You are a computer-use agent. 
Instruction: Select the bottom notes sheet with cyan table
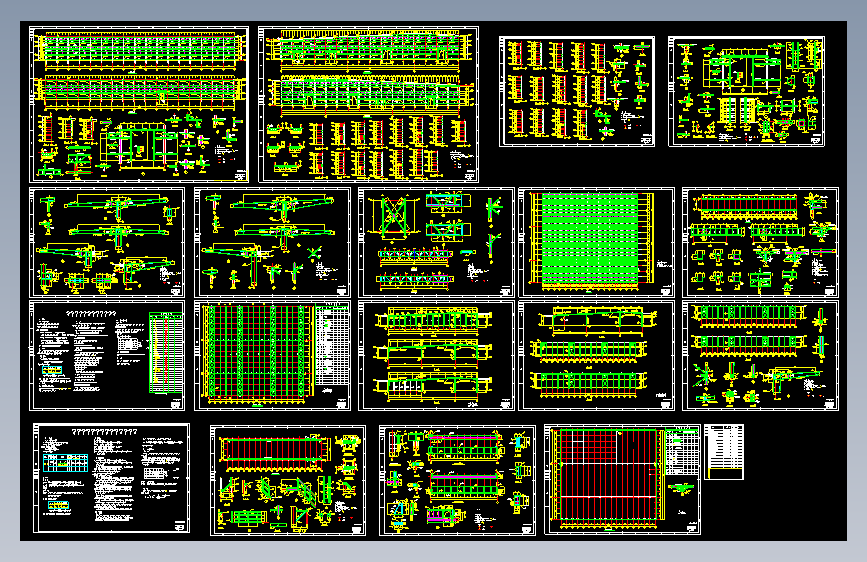click(x=111, y=478)
